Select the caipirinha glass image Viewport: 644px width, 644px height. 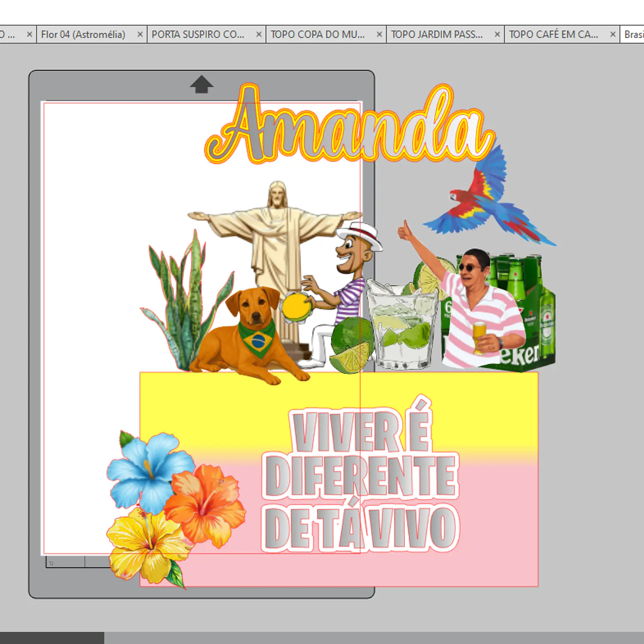click(401, 324)
